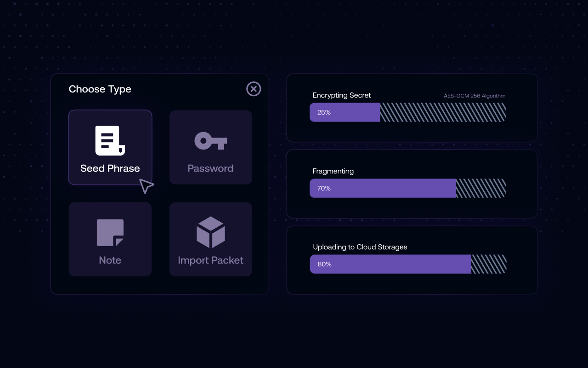Click the Choose Type dialog title
Image resolution: width=588 pixels, height=368 pixels.
[100, 89]
